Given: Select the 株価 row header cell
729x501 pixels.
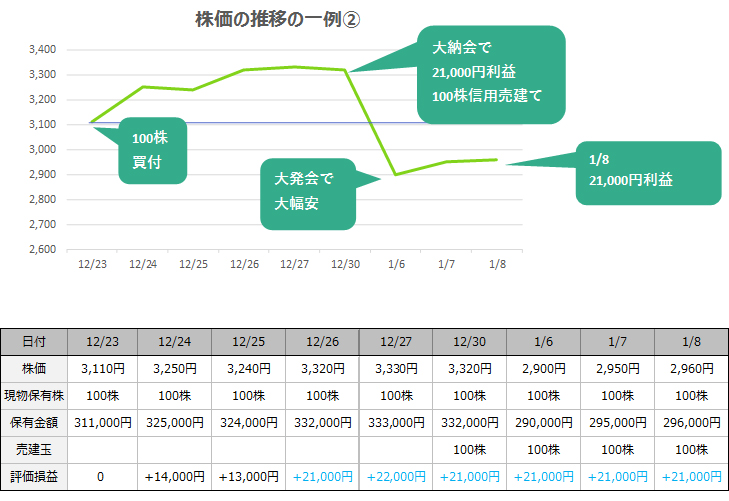Looking at the screenshot, I should point(32,368).
